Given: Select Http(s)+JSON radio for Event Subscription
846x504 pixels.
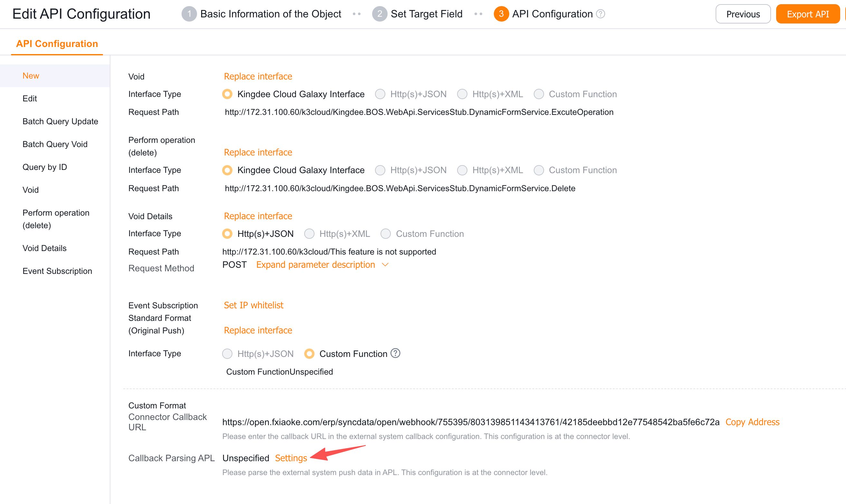Looking at the screenshot, I should (x=227, y=354).
